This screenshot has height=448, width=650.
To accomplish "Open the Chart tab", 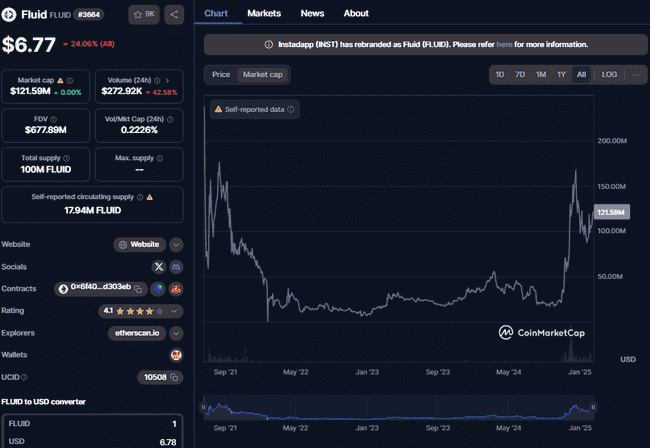I will coord(216,13).
